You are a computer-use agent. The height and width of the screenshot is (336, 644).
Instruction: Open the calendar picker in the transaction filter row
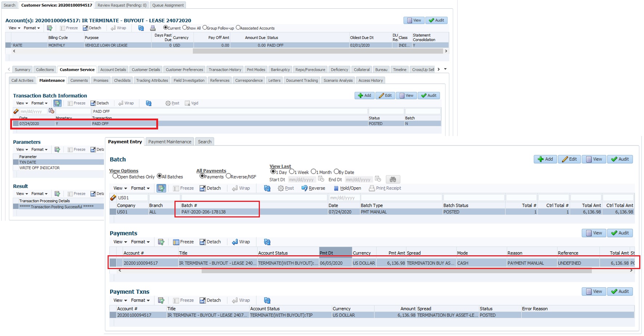(52, 111)
